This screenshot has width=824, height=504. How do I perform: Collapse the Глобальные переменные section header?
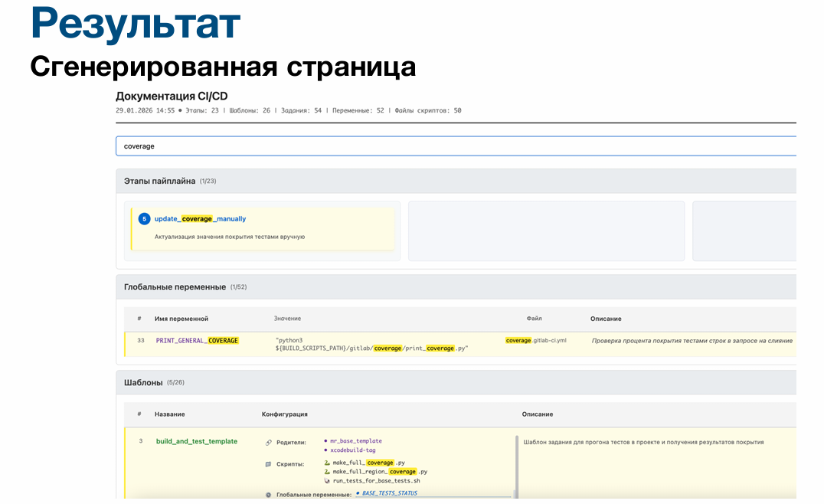point(456,287)
